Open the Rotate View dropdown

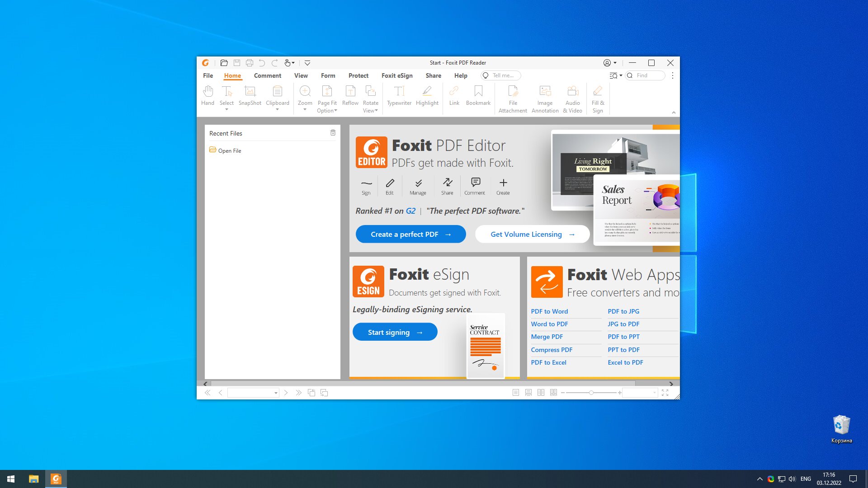(x=370, y=99)
